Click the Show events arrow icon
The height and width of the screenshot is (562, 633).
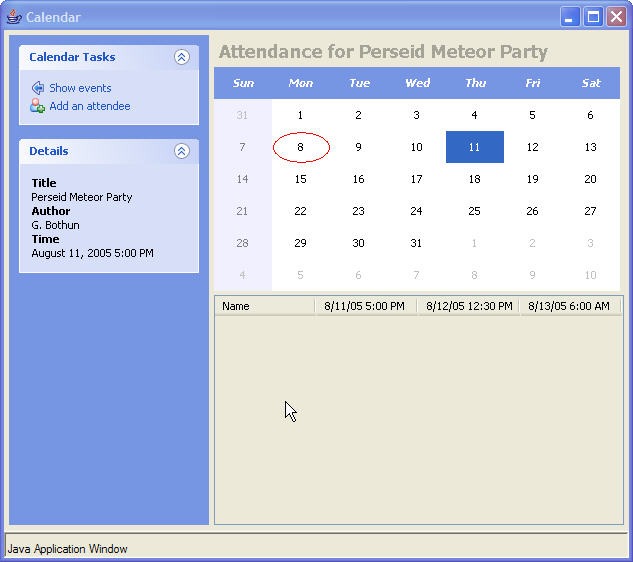click(38, 88)
